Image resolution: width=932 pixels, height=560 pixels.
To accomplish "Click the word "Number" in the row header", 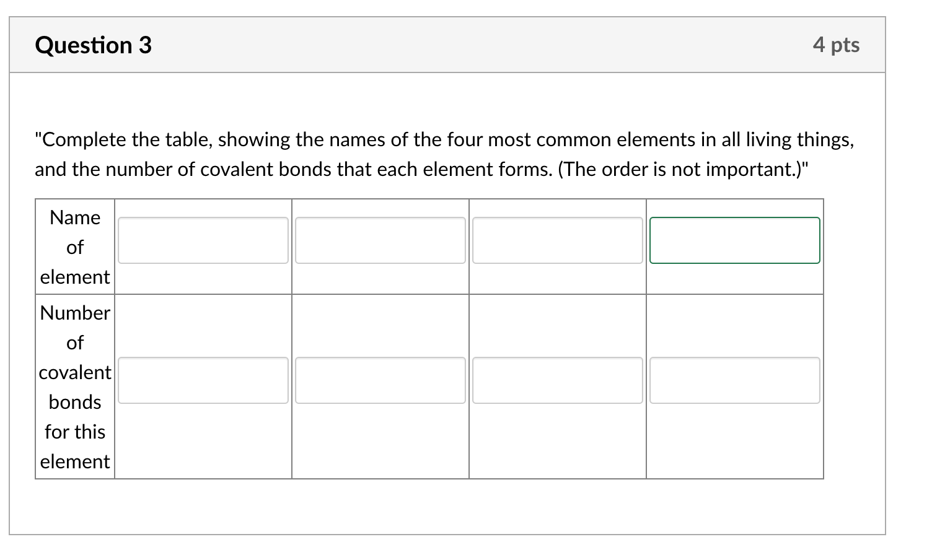I will pos(75,313).
